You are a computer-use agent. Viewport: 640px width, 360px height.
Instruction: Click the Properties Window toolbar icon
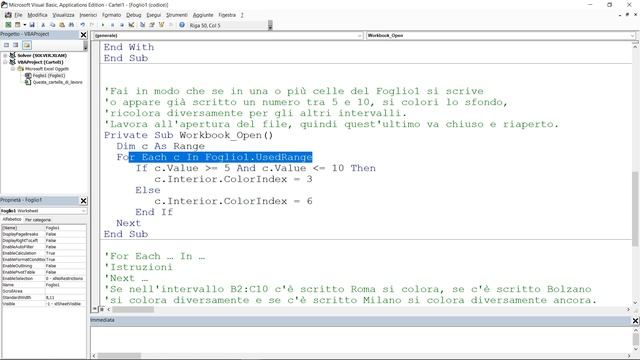tap(152, 25)
